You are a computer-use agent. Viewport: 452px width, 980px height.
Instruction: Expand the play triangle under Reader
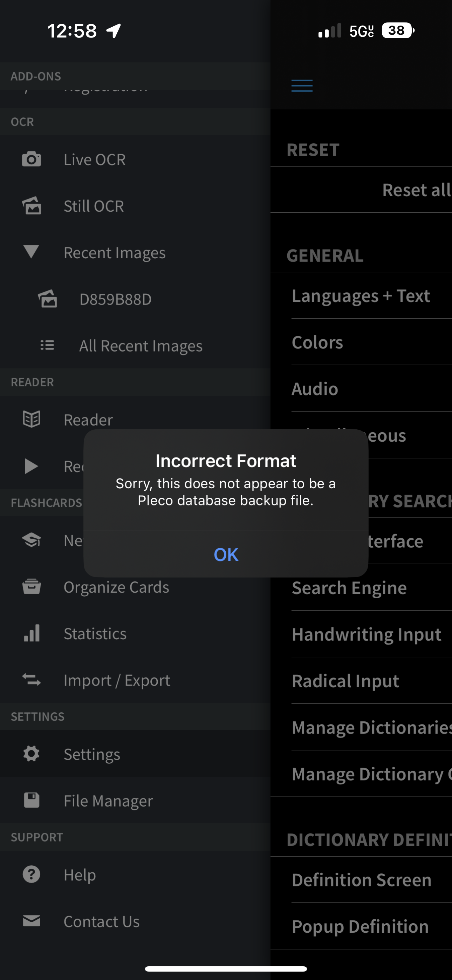31,466
